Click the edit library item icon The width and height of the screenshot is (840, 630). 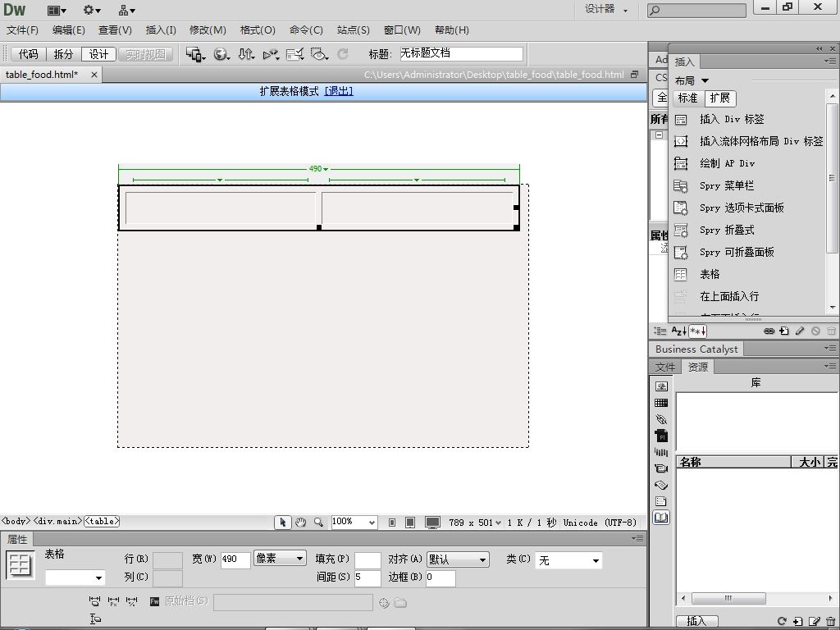815,622
